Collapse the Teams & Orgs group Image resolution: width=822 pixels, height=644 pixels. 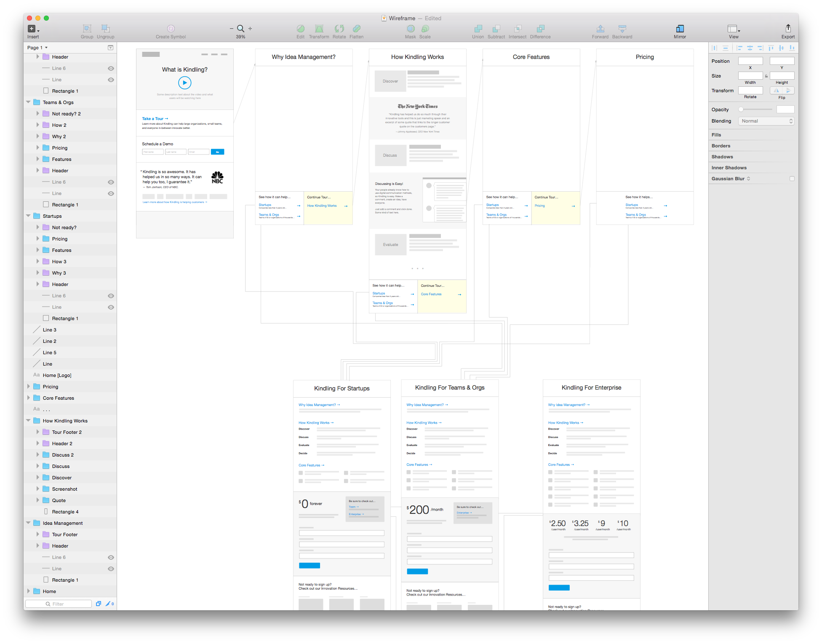coord(28,102)
